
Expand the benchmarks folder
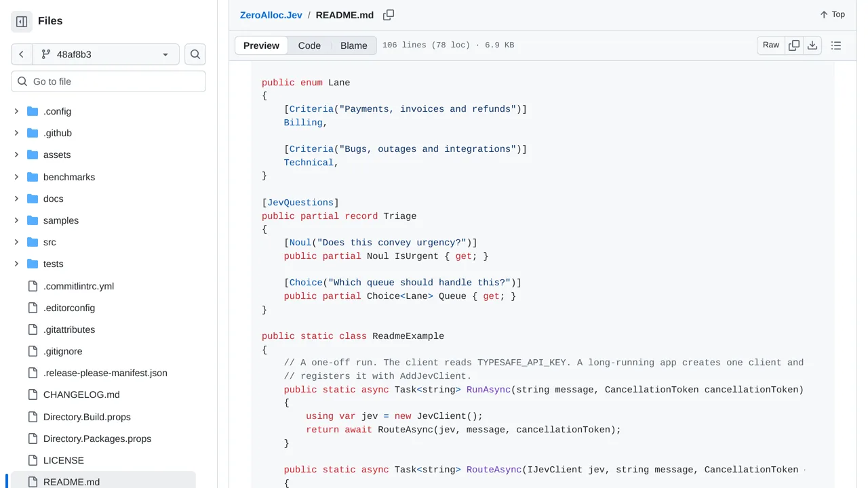pyautogui.click(x=16, y=177)
